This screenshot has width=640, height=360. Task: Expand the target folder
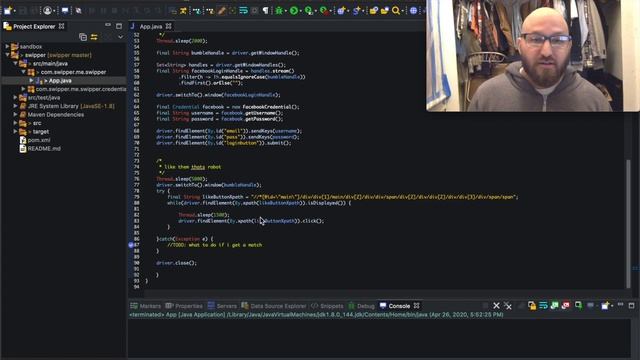[16, 131]
